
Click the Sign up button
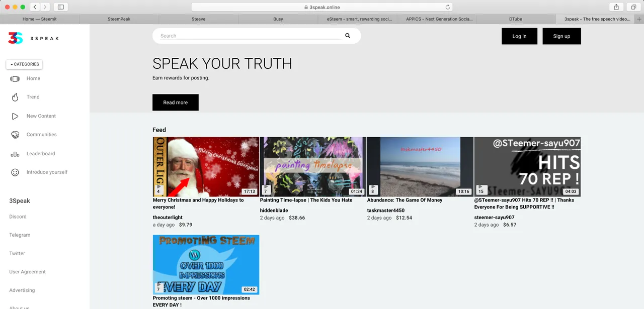pyautogui.click(x=561, y=36)
